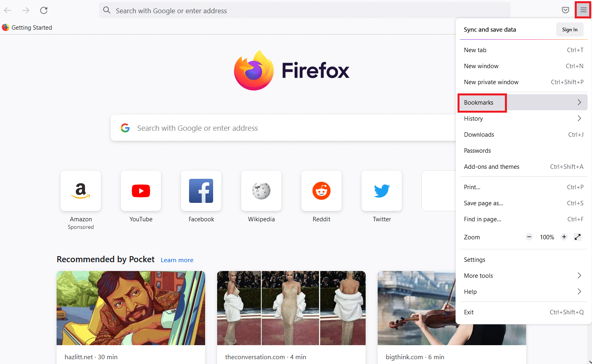Click the Sponsored label under Amazon
This screenshot has width=592, height=364.
click(81, 227)
